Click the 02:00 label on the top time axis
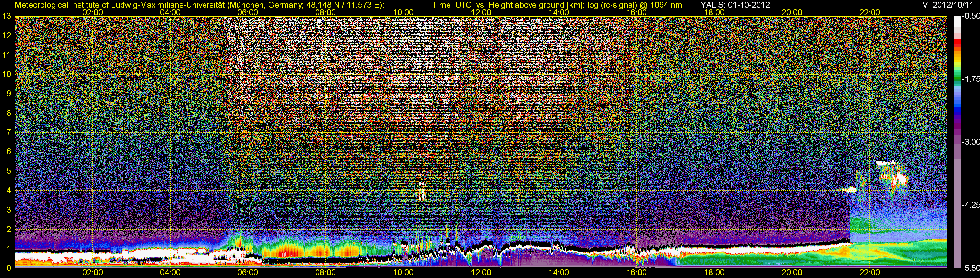This screenshot has width=980, height=278. [x=92, y=12]
